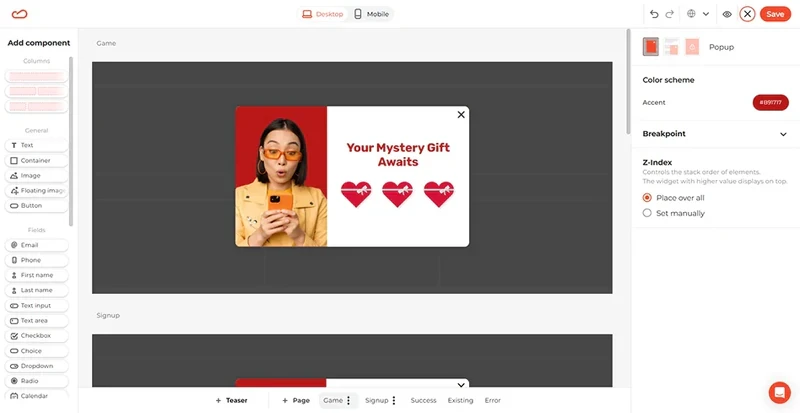Click the cloud logo icon
Image resolution: width=800 pixels, height=413 pixels.
(x=19, y=14)
